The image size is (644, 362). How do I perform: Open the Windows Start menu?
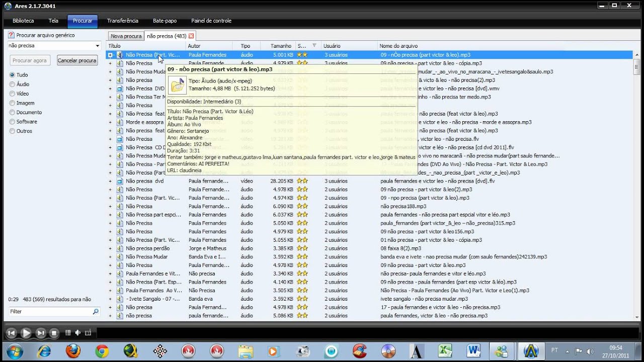(14, 351)
